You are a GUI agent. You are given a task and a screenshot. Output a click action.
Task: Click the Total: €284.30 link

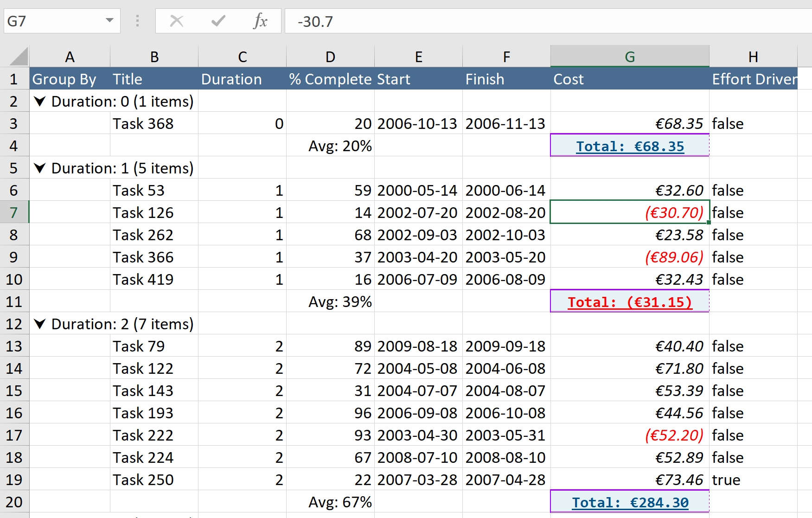(630, 503)
